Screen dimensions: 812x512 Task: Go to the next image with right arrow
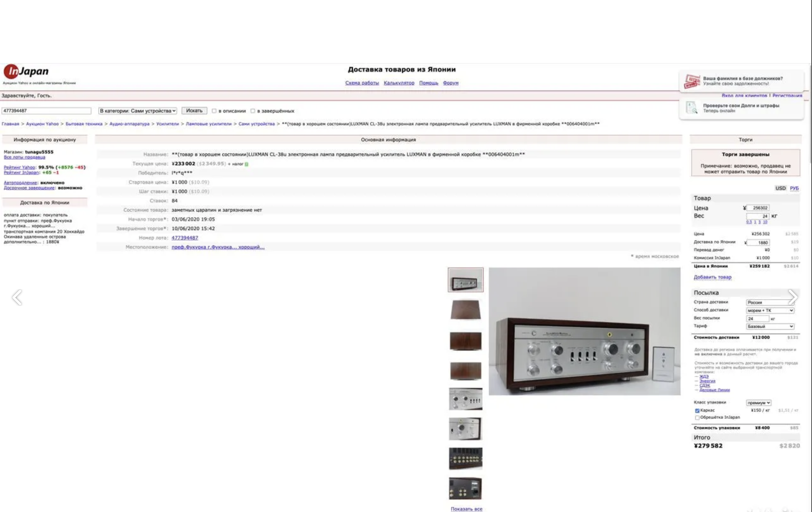coord(793,297)
